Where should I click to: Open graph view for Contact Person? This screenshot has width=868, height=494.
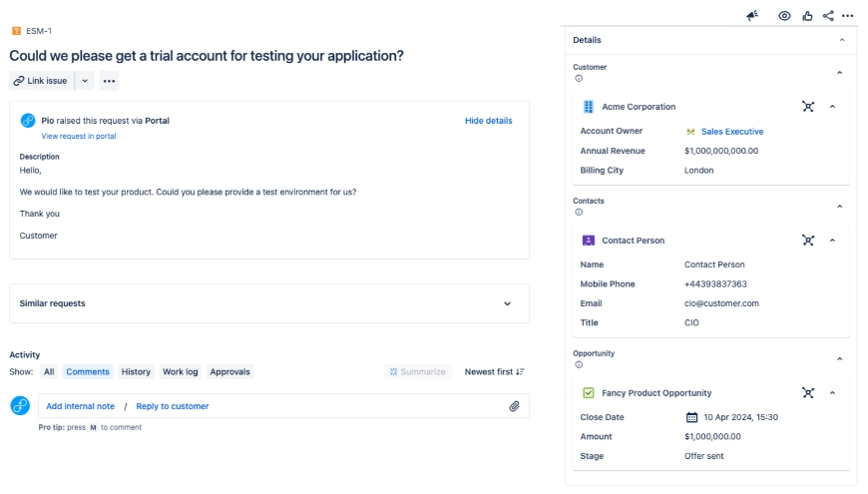pos(808,241)
